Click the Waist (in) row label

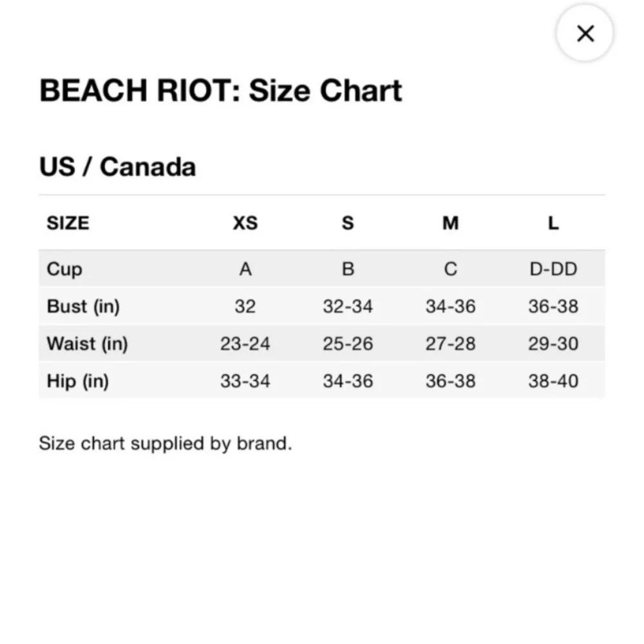click(x=88, y=344)
